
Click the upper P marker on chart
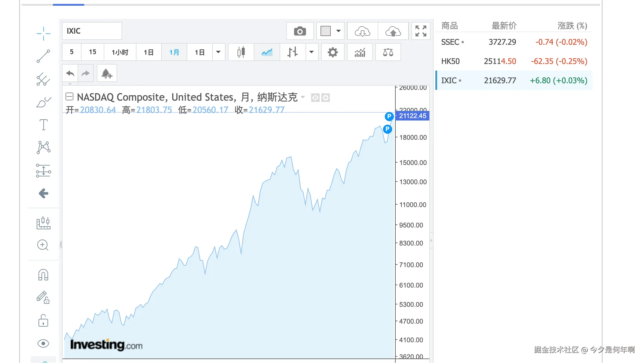(x=389, y=116)
